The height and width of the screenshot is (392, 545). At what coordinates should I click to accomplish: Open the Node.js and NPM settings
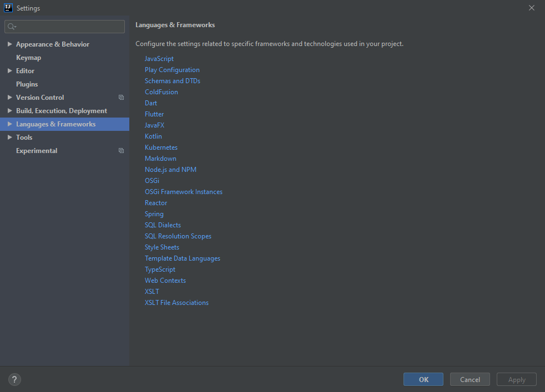tap(170, 169)
